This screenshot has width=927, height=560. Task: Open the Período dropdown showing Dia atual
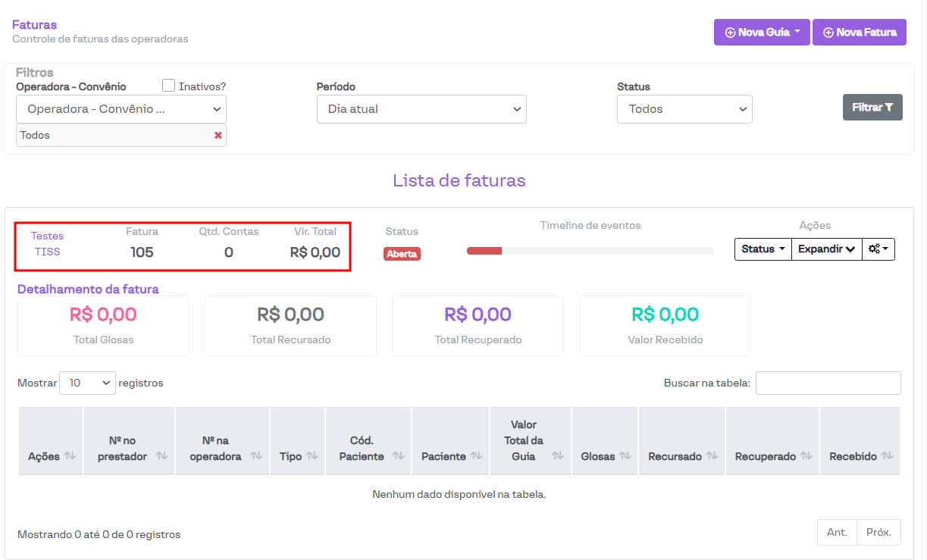[421, 109]
